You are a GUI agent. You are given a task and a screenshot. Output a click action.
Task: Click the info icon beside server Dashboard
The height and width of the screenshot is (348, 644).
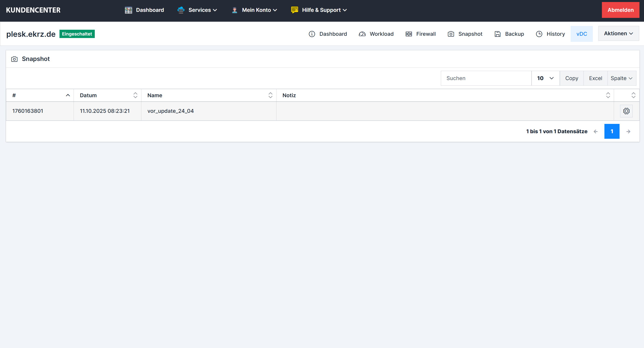point(312,34)
